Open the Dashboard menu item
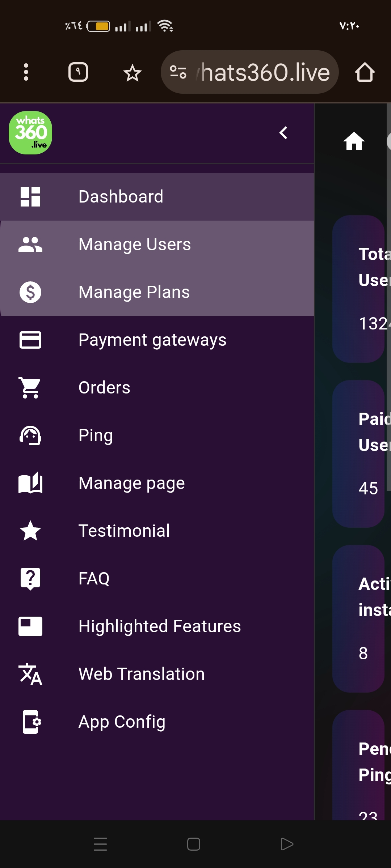The height and width of the screenshot is (868, 391). (121, 197)
